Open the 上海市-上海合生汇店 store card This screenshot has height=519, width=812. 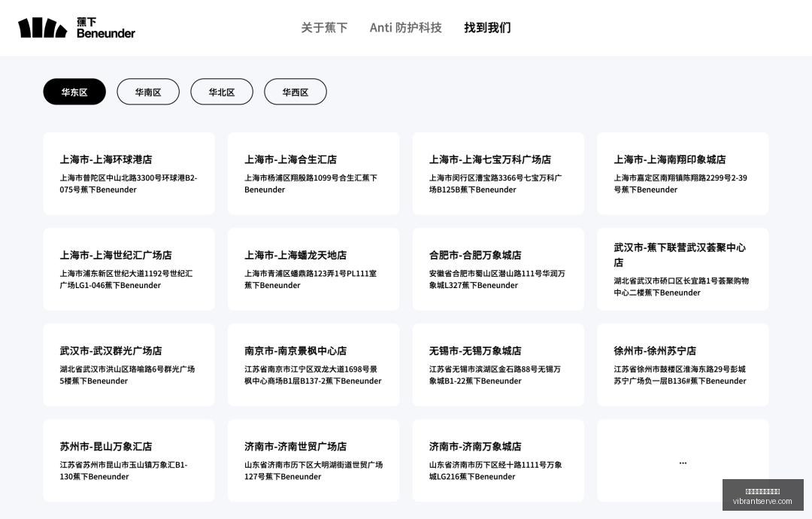click(314, 174)
